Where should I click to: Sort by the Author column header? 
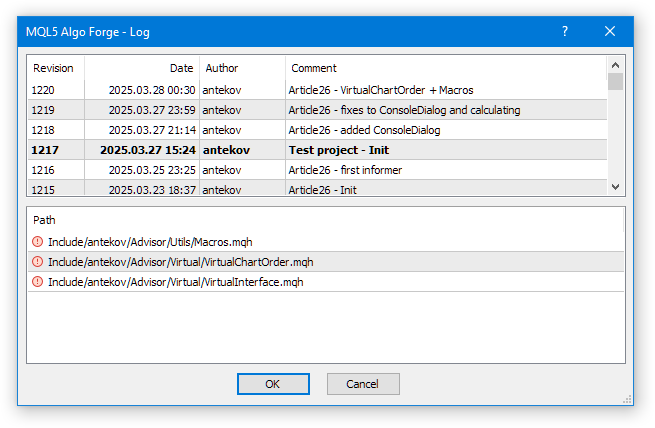(242, 68)
